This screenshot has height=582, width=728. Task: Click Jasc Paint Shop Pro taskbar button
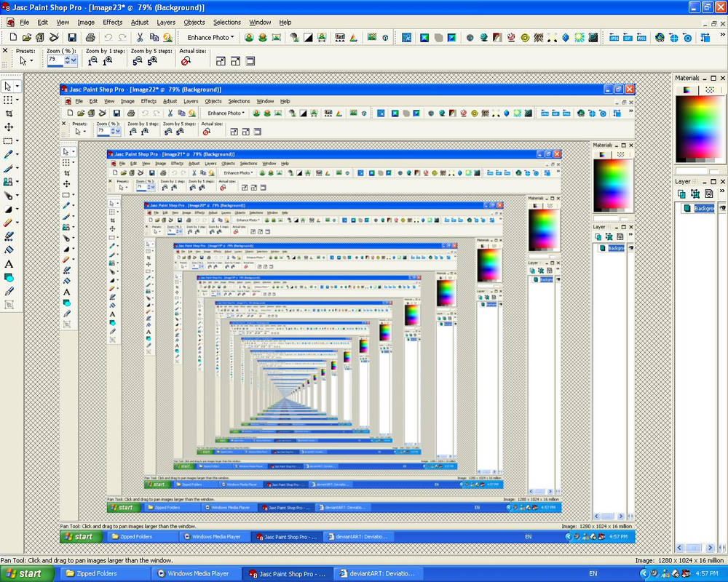pos(288,574)
